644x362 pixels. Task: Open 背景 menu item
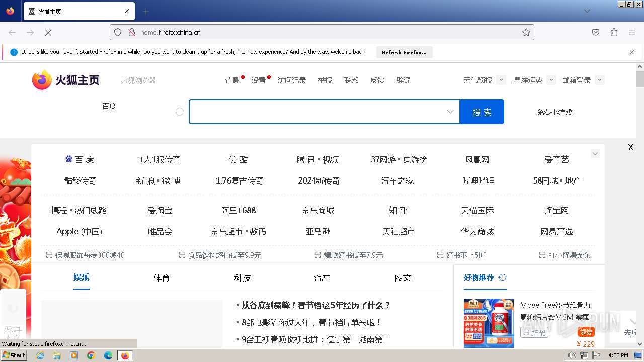232,80
